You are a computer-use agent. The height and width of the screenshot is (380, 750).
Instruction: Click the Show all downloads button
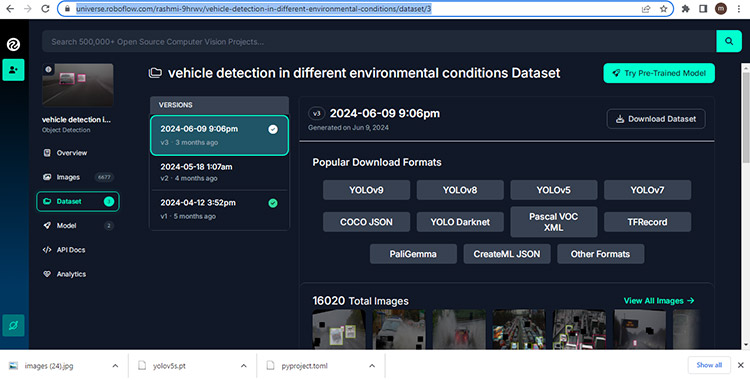pos(709,365)
